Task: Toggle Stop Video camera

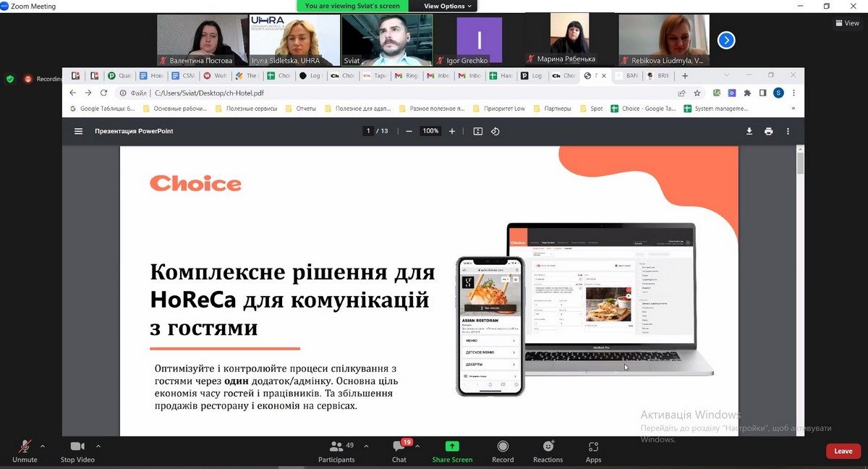Action: 77,447
